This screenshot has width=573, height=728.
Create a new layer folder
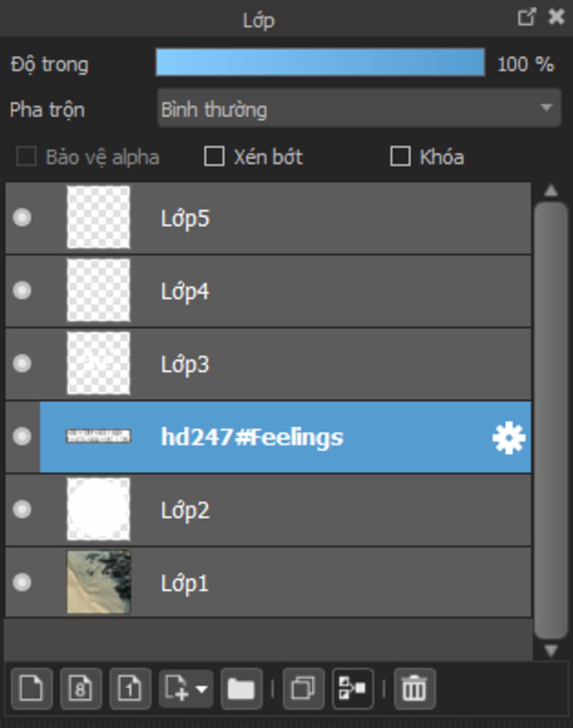241,688
